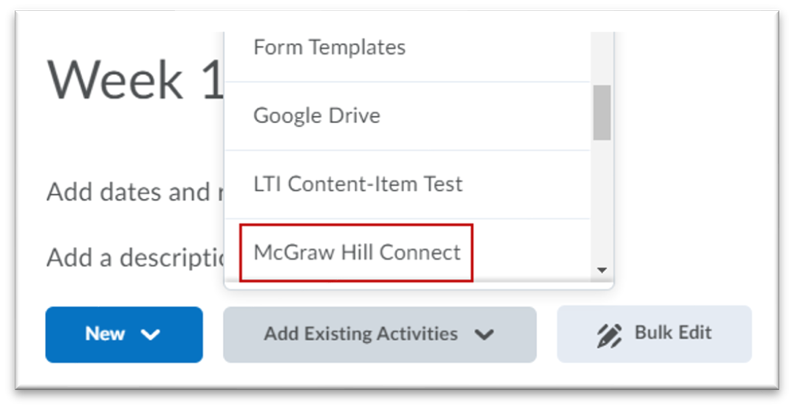Image resolution: width=794 pixels, height=409 pixels.
Task: Click the chevron arrow on New button
Action: (x=151, y=335)
